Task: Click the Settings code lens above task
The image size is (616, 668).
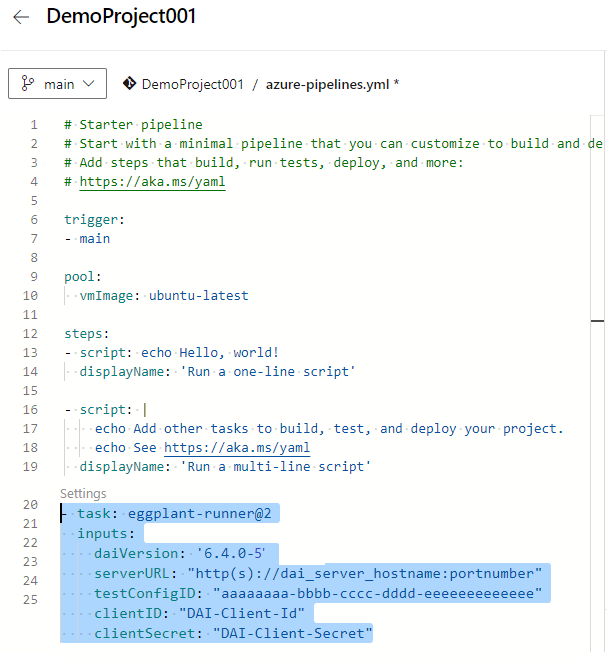Action: click(83, 494)
